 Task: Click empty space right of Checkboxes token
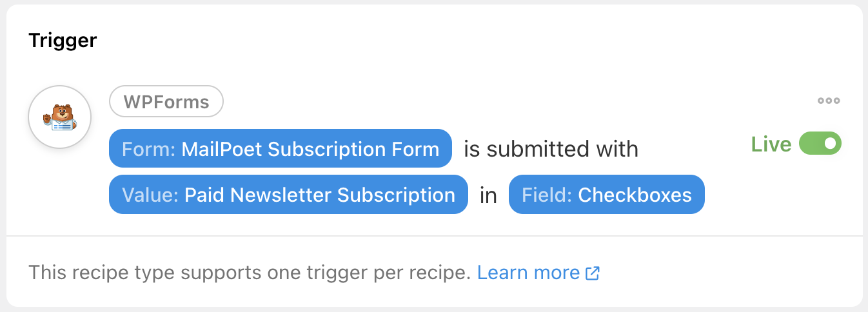pyautogui.click(x=774, y=195)
